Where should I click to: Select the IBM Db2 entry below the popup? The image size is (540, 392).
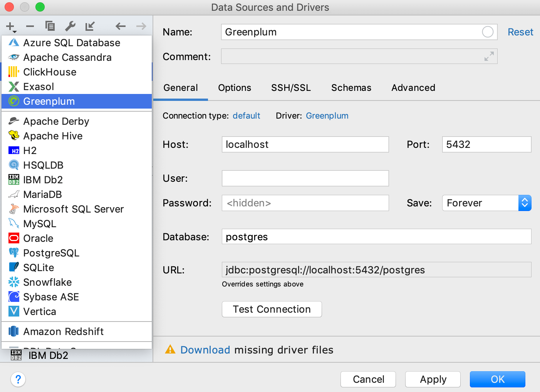pos(77,355)
